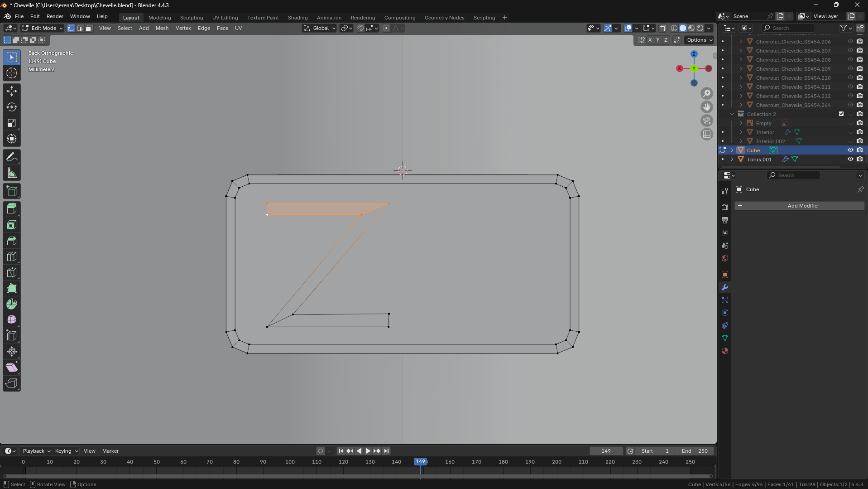This screenshot has height=489, width=868.
Task: Open the Playback dropdown
Action: 36,451
